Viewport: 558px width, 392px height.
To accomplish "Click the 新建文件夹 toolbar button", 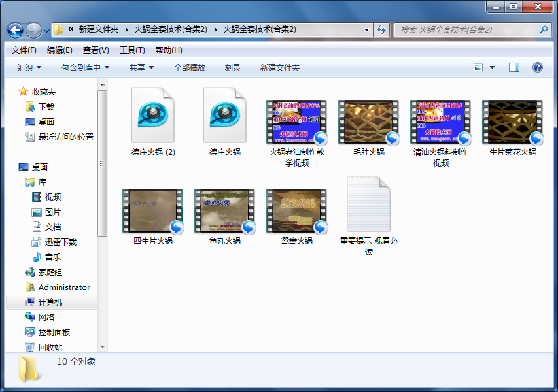I will (279, 67).
